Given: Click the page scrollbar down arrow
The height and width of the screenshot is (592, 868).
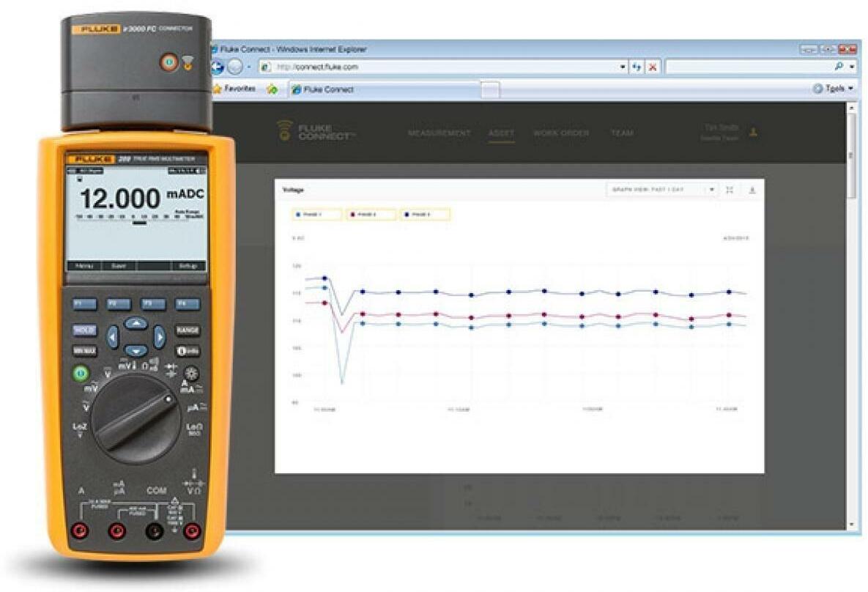Looking at the screenshot, I should click(x=853, y=524).
